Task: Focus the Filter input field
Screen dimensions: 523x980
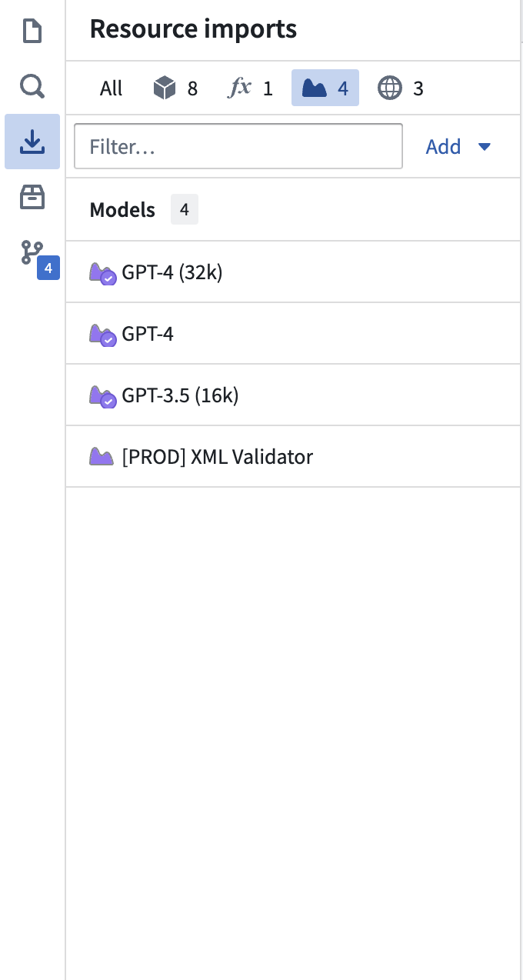Action: pyautogui.click(x=238, y=146)
